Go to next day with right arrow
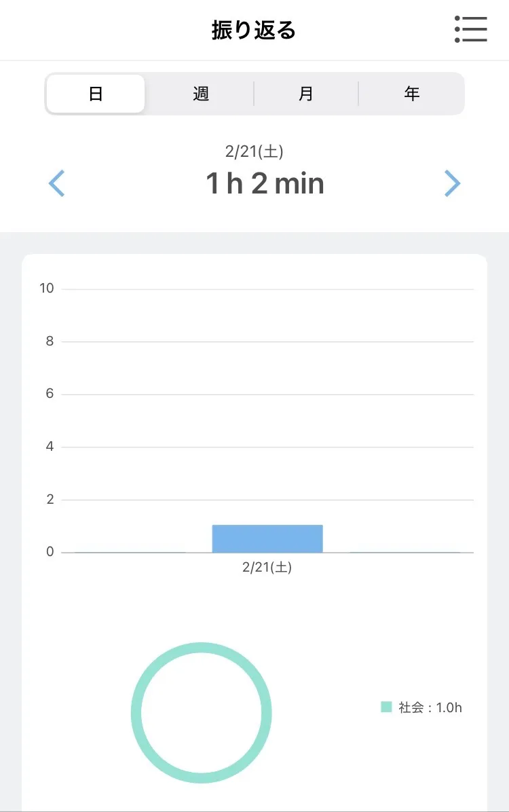 coord(452,183)
